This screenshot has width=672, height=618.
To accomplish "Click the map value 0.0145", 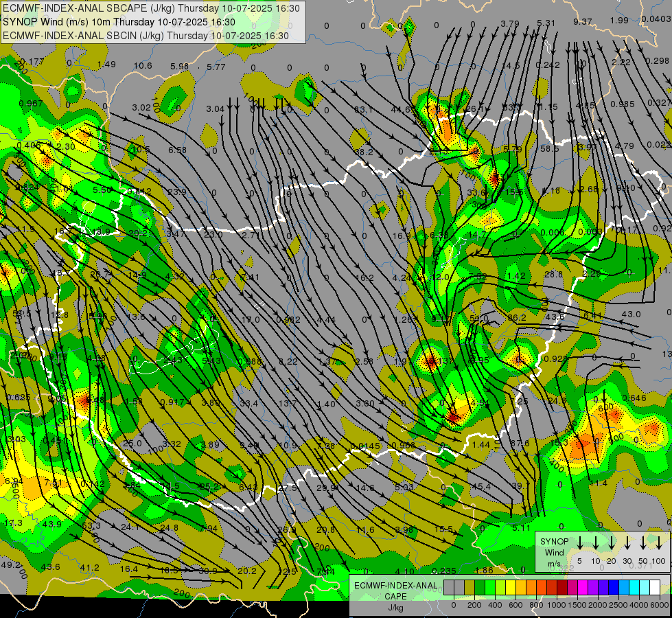I will coord(364,446).
